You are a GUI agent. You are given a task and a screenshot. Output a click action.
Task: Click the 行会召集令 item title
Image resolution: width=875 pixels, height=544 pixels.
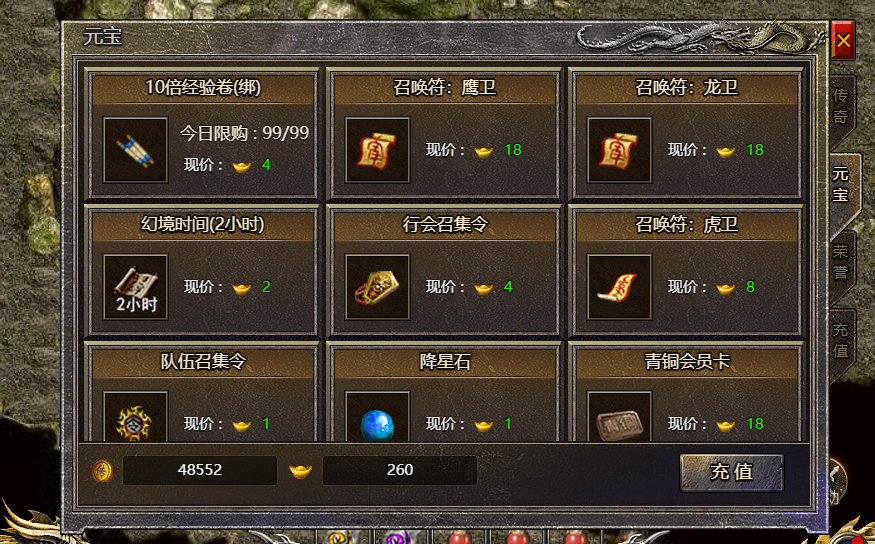[x=445, y=224]
